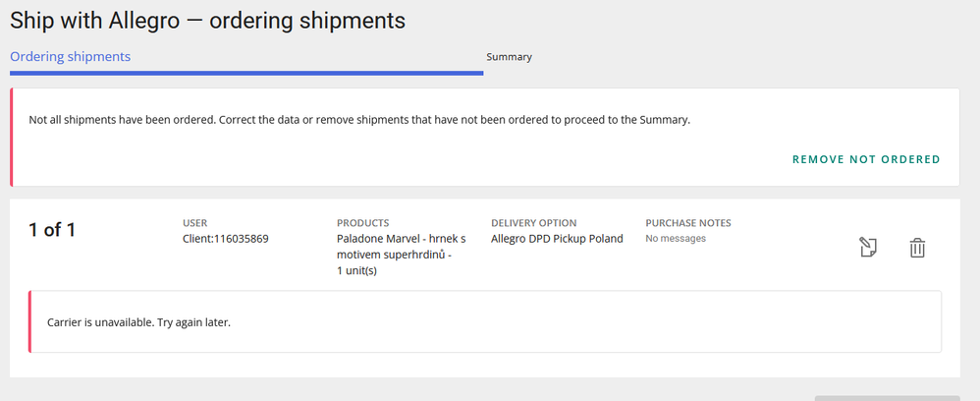Switch to the Ordering shipments tab
Viewport: 980px width, 401px height.
coord(70,56)
